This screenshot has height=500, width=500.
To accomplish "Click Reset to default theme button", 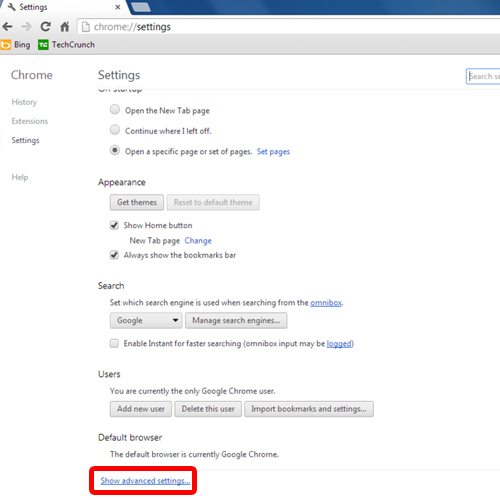I will (x=213, y=202).
